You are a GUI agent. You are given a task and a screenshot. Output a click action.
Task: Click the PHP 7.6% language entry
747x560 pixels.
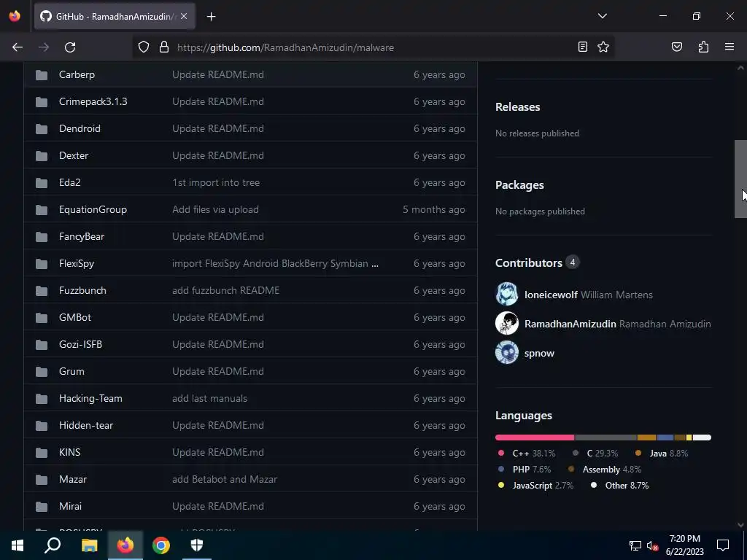(x=524, y=470)
